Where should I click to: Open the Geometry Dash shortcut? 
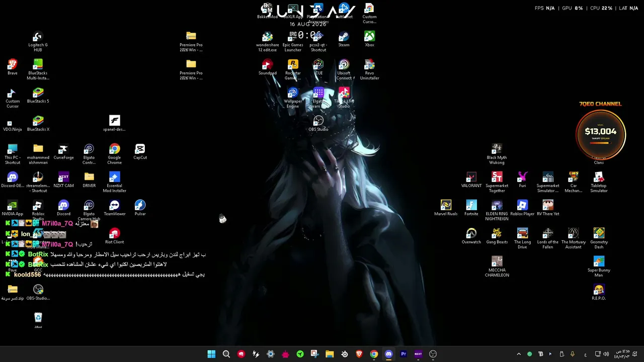pyautogui.click(x=599, y=239)
